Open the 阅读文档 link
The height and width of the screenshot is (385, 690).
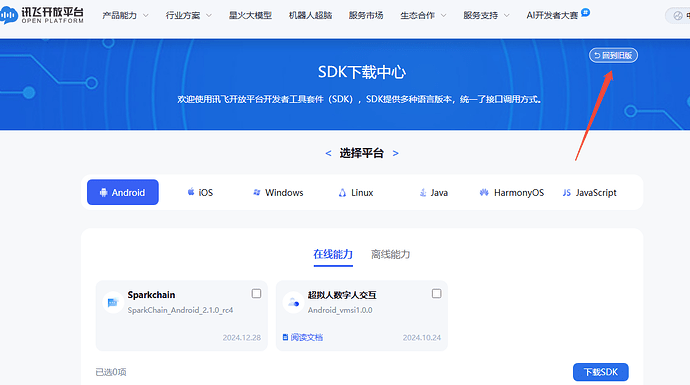307,337
